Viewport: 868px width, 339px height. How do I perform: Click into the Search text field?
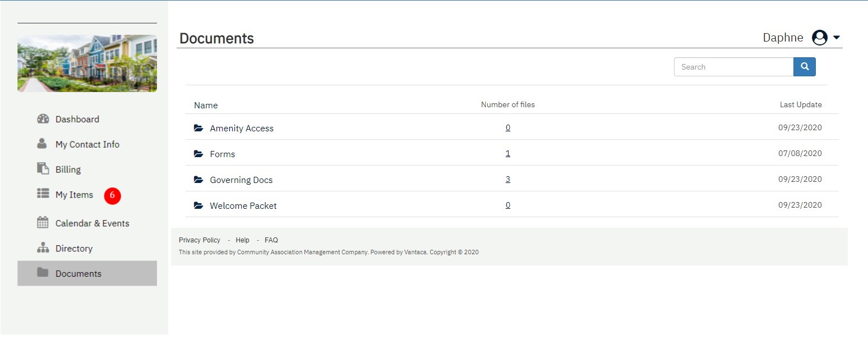pos(733,67)
